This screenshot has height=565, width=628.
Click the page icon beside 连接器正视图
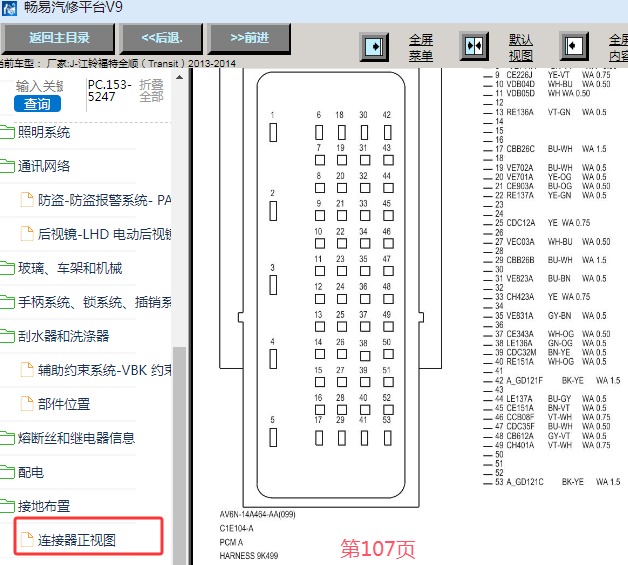point(27,540)
